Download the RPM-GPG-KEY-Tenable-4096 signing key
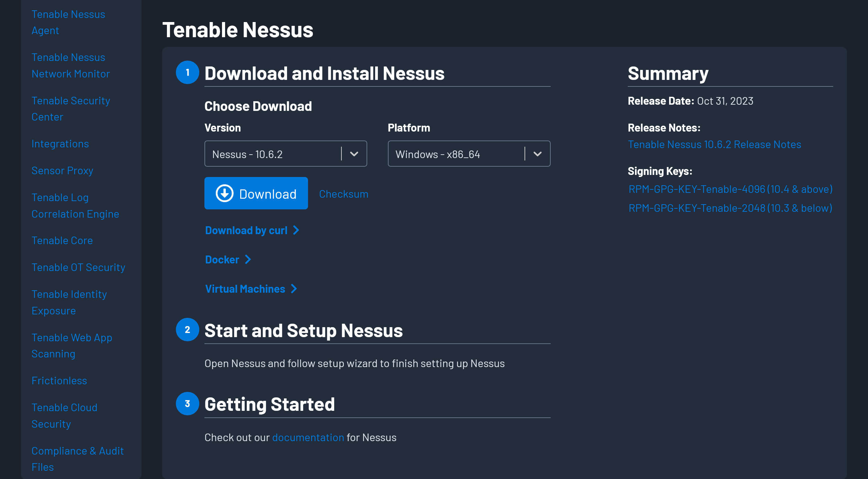868x479 pixels. (x=730, y=189)
